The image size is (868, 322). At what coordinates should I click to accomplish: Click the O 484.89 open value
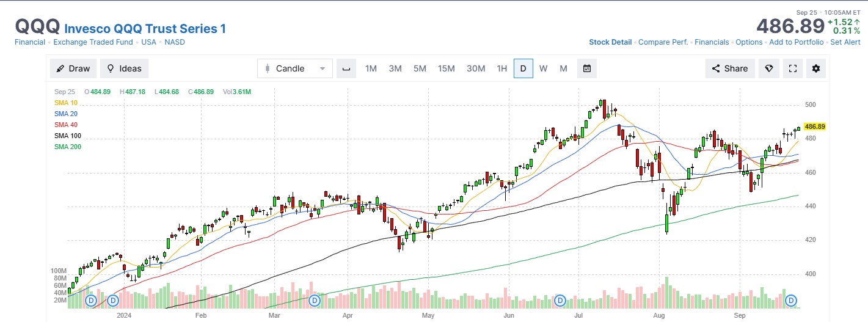tap(97, 92)
